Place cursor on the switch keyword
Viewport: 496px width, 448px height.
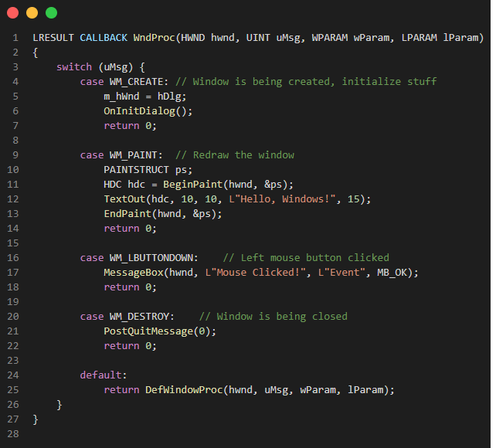[74, 67]
